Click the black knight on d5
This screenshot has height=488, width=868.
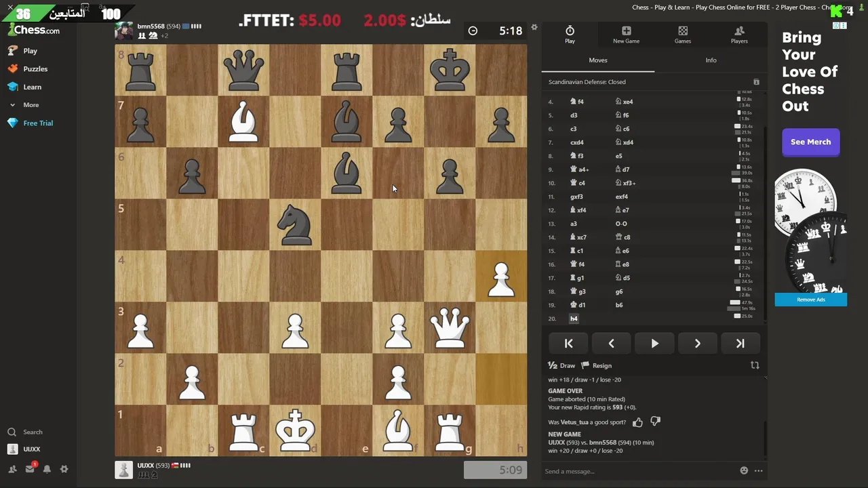point(295,224)
